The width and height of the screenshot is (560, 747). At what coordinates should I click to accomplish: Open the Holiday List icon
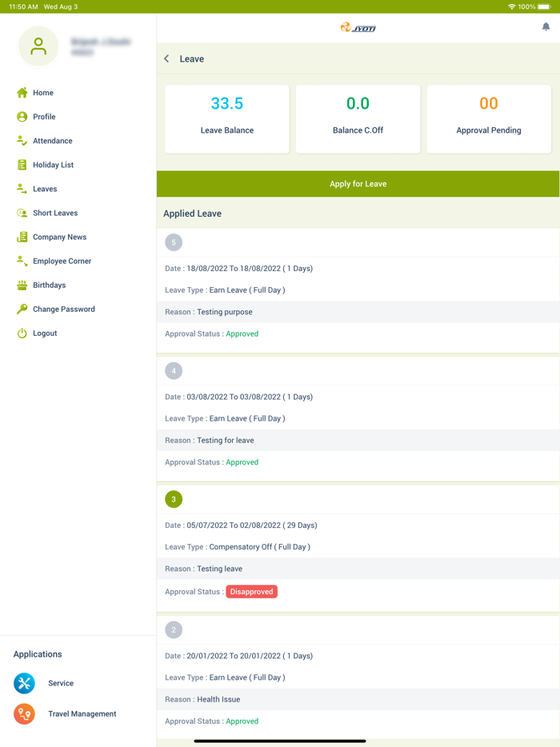[22, 165]
